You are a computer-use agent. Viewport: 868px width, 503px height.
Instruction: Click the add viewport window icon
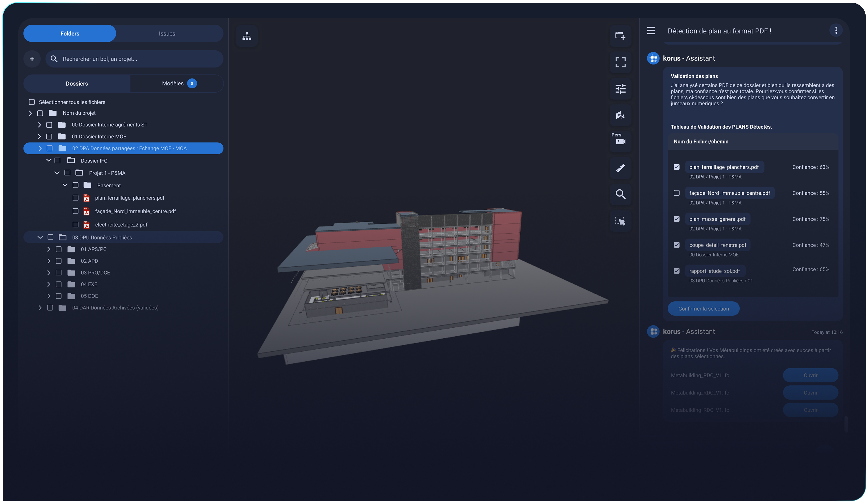click(620, 35)
